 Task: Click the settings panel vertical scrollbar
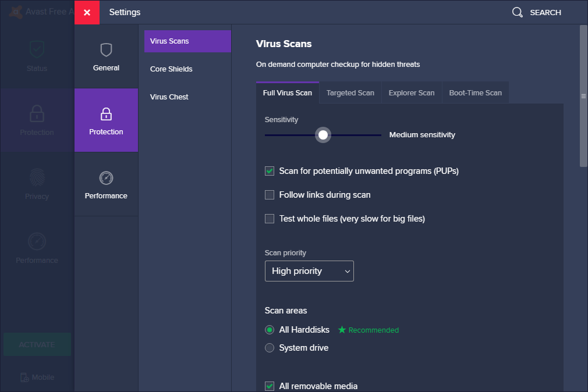click(x=583, y=96)
